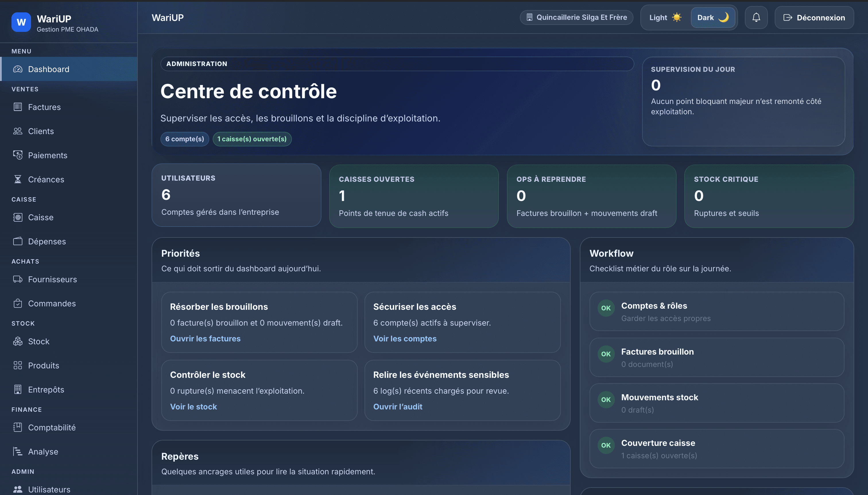
Task: Navigate to Paiements
Action: click(69, 155)
